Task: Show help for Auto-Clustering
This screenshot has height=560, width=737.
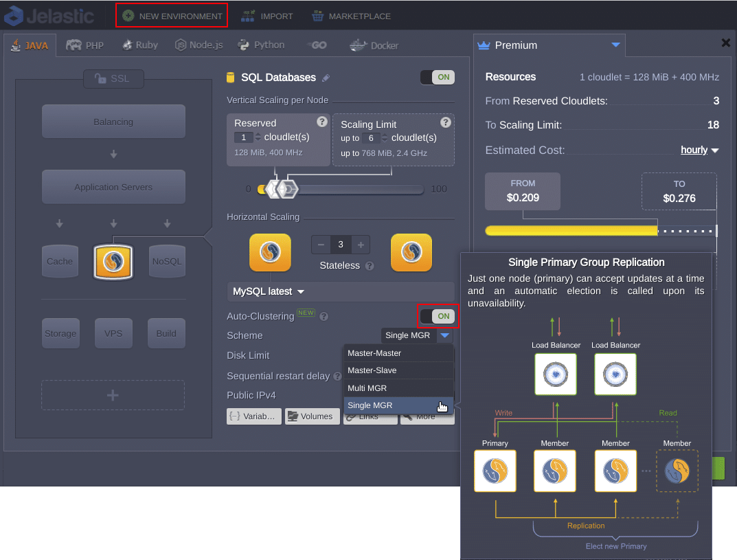Action: pos(324,317)
